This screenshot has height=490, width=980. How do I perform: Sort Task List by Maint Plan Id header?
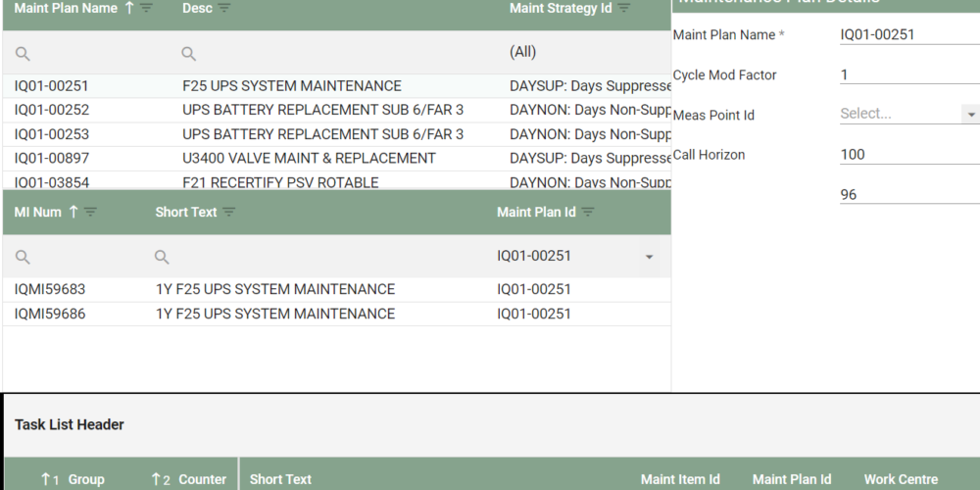(791, 479)
